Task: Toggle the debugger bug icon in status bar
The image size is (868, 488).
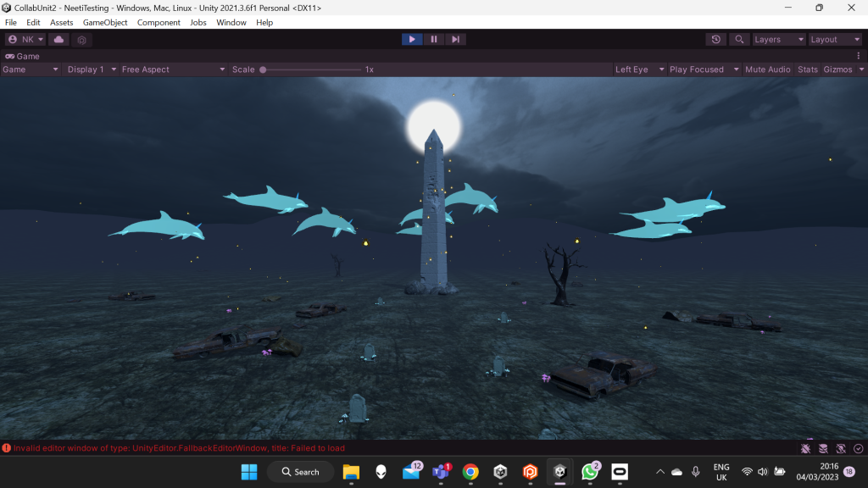Action: coord(805,448)
